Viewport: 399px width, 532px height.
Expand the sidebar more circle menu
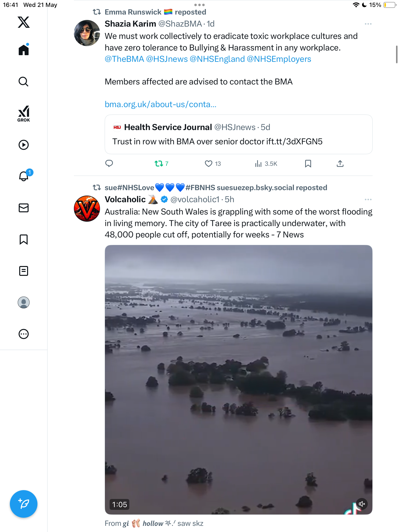(24, 334)
